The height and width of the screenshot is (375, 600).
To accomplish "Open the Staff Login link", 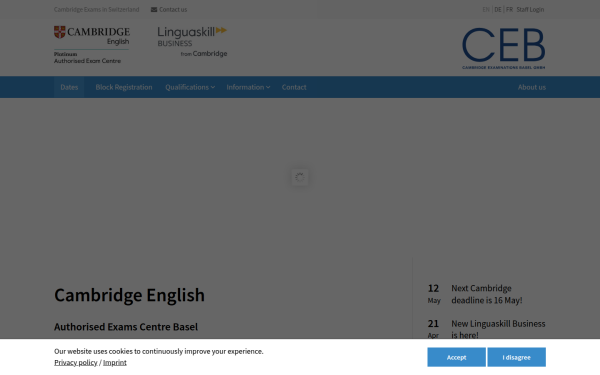I will point(530,10).
